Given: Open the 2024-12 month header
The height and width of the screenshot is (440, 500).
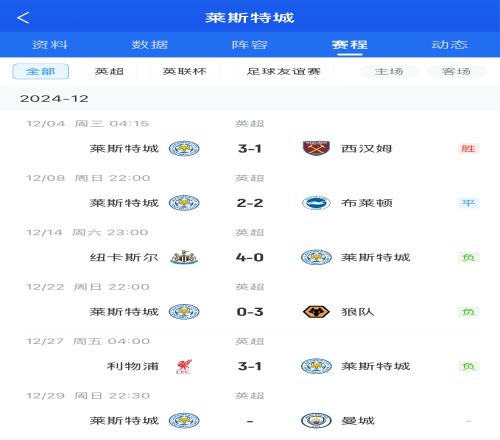Looking at the screenshot, I should pos(54,99).
